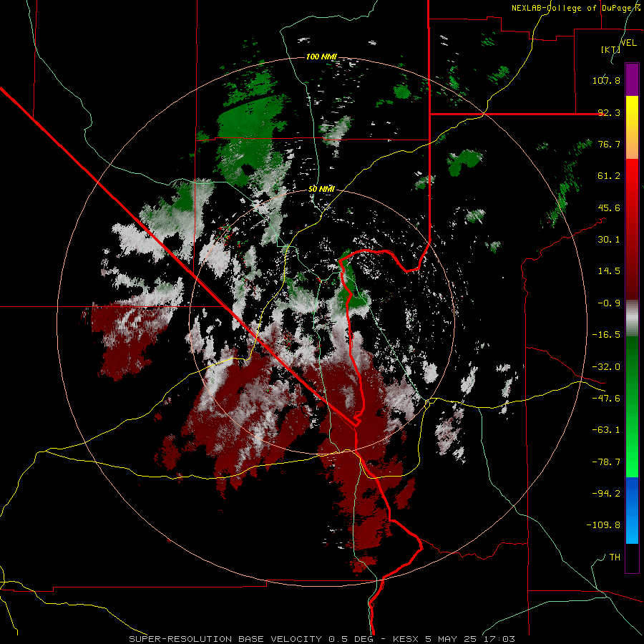Screen dimensions: 644x644
Task: Select the -0.9 legend value
Action: click(x=609, y=303)
